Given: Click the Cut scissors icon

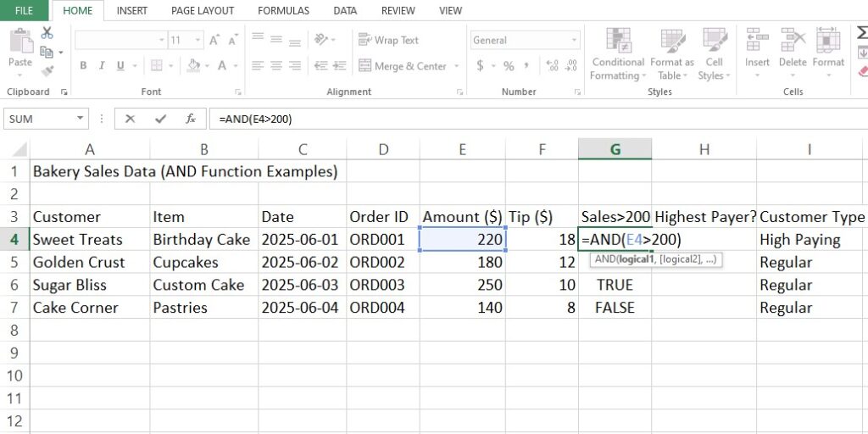Looking at the screenshot, I should pos(47,33).
